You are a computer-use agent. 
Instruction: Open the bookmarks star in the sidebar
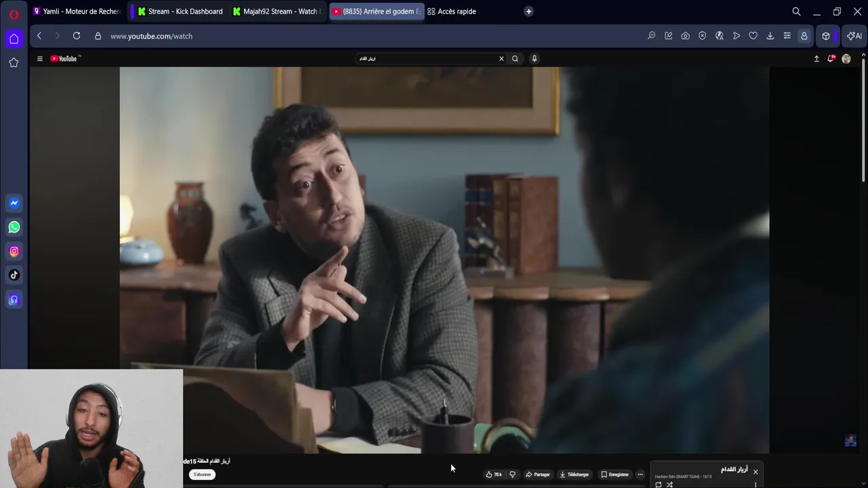(x=14, y=62)
